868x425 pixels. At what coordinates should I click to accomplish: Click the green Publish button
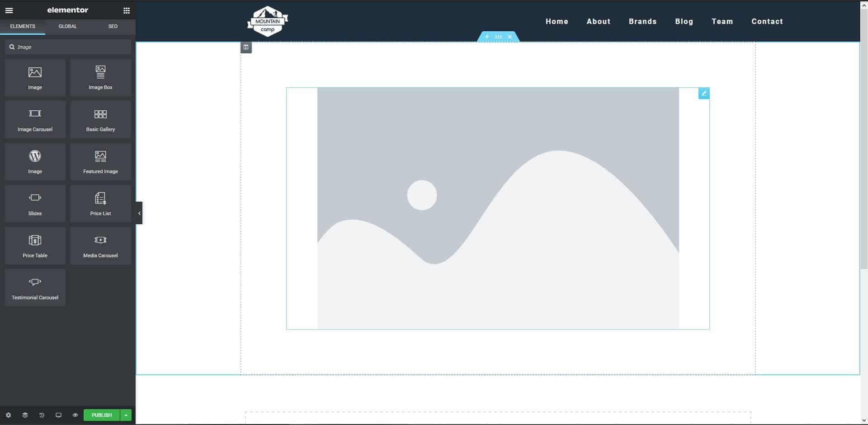pyautogui.click(x=101, y=415)
